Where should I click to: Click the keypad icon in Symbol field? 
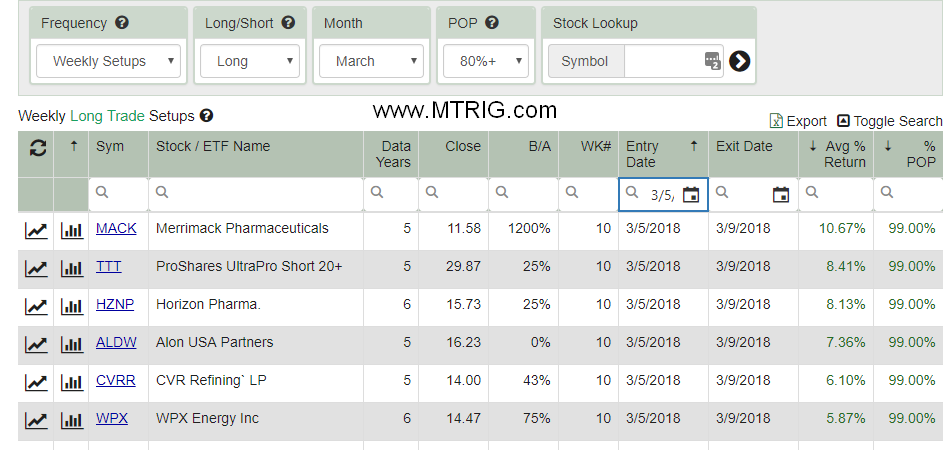tap(712, 61)
